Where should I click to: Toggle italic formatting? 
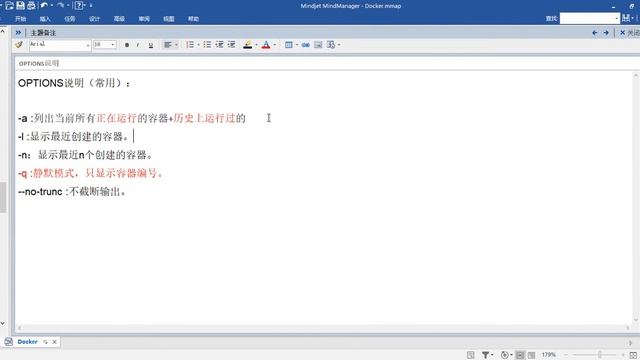pyautogui.click(x=138, y=45)
